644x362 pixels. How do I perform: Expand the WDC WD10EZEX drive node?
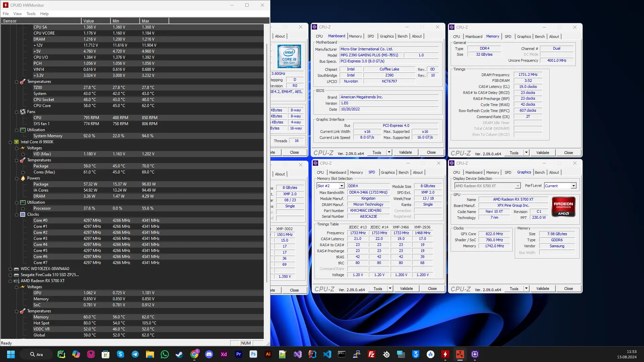(x=10, y=269)
